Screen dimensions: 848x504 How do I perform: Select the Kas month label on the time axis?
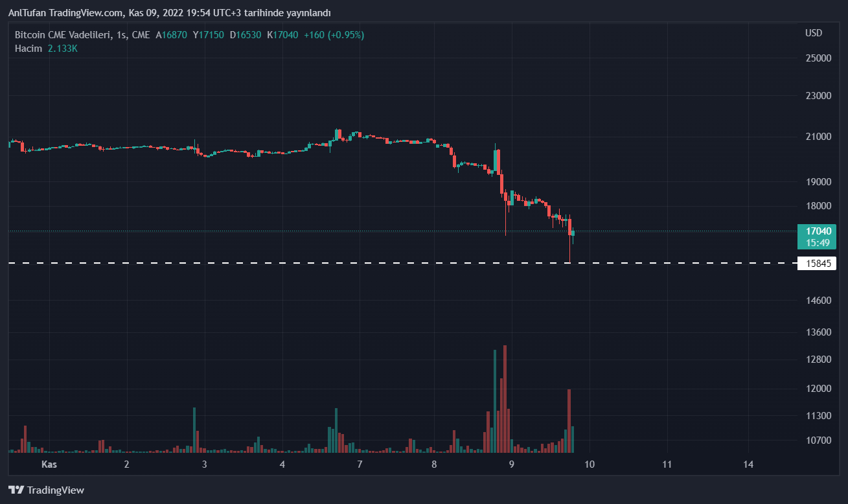[x=49, y=464]
